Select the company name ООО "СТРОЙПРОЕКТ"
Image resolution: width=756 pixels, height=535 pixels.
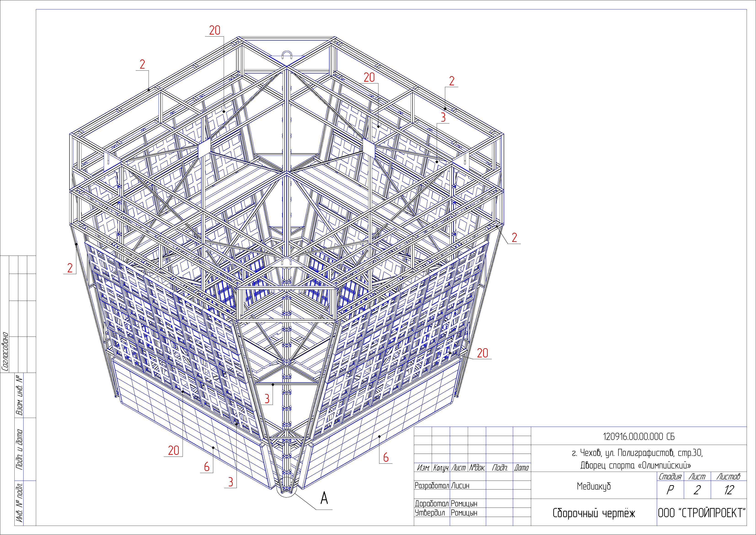(702, 513)
